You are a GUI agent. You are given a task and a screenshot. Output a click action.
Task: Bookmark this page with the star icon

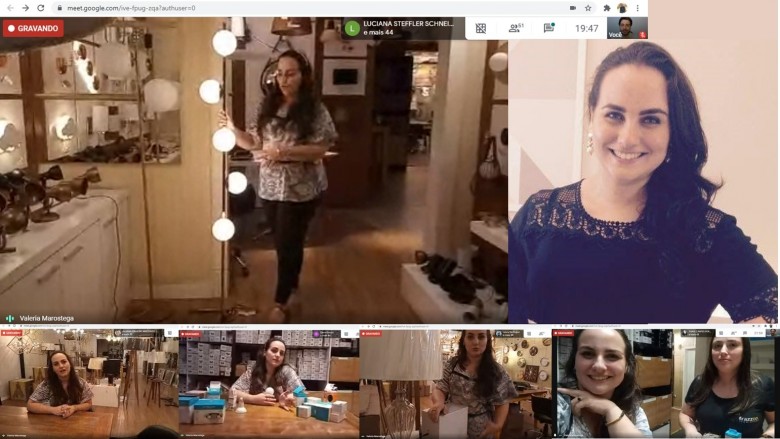[589, 8]
